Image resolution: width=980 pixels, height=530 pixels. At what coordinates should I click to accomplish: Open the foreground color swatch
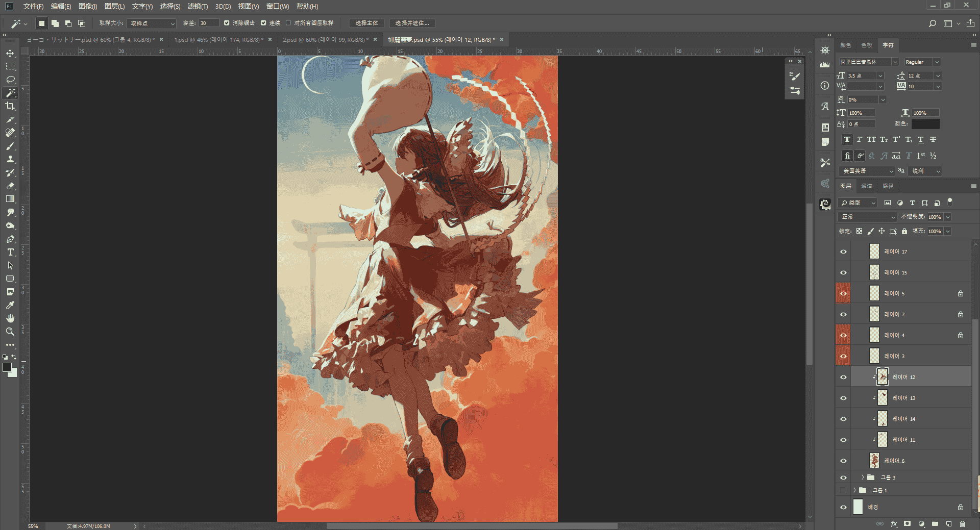pyautogui.click(x=7, y=368)
